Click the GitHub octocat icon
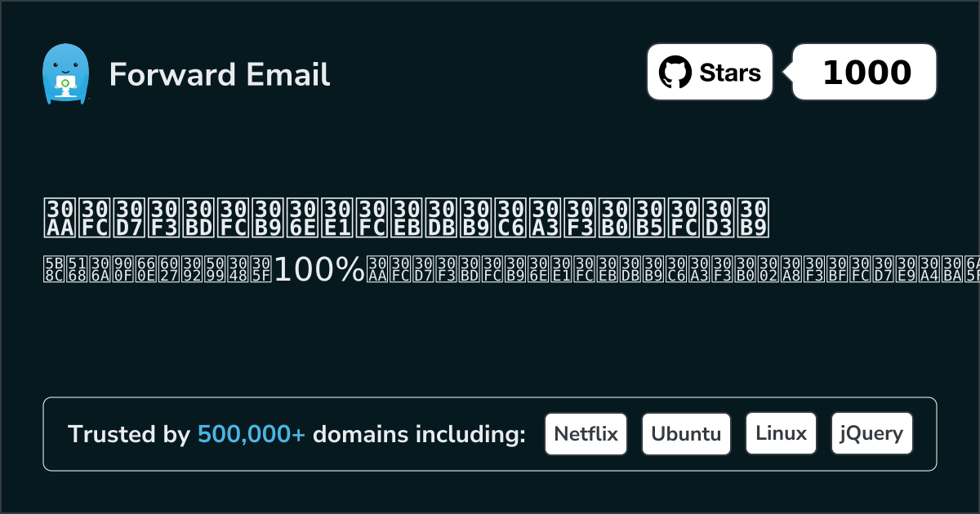 [x=675, y=73]
